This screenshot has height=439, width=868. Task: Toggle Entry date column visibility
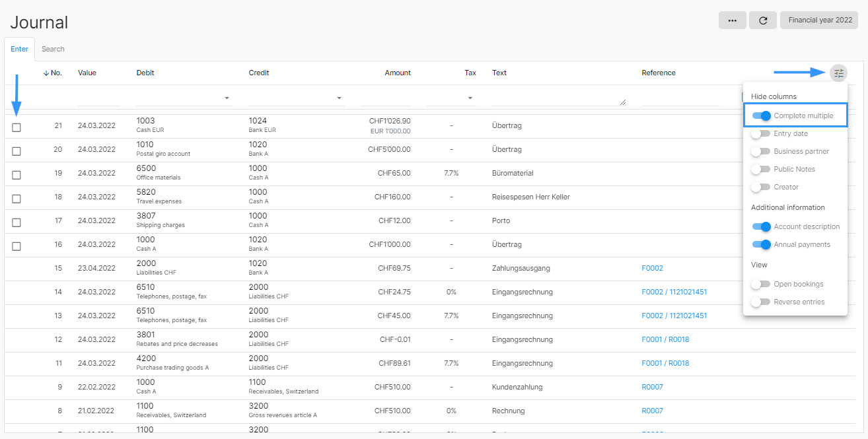762,133
